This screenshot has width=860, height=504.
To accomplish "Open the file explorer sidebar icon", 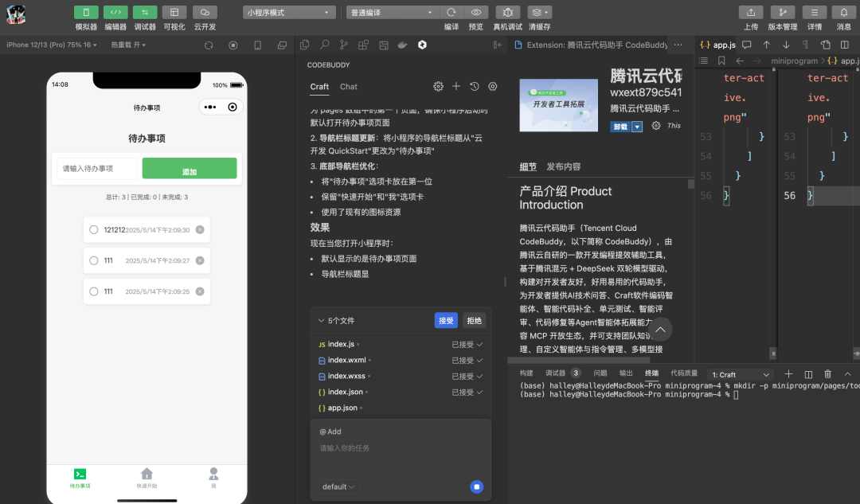I will [305, 45].
